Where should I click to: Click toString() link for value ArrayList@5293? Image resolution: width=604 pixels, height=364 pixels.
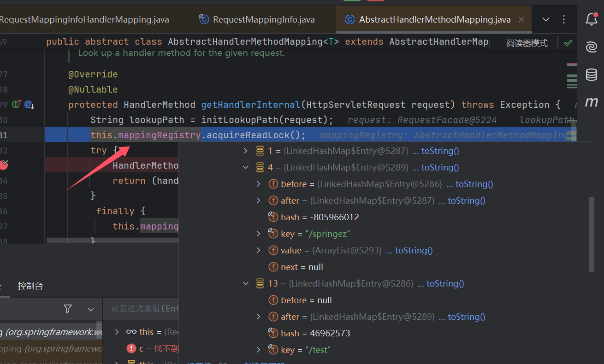coord(414,250)
